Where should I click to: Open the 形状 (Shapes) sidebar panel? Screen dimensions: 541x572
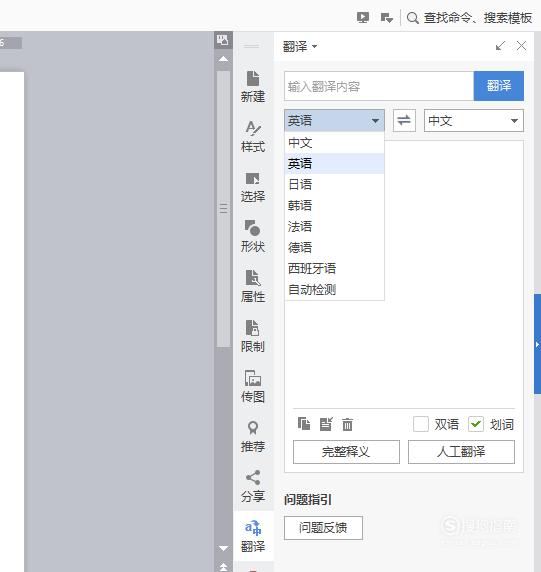253,236
